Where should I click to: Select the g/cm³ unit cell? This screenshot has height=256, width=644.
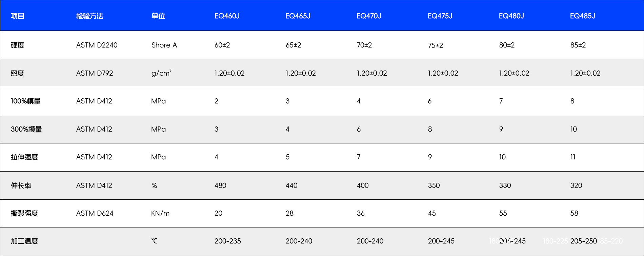[161, 73]
